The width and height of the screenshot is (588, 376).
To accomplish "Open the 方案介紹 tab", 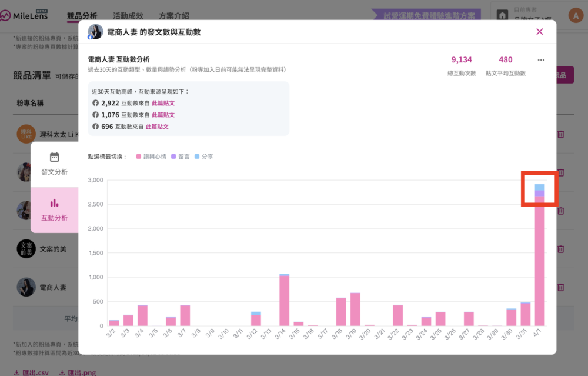I will (174, 16).
